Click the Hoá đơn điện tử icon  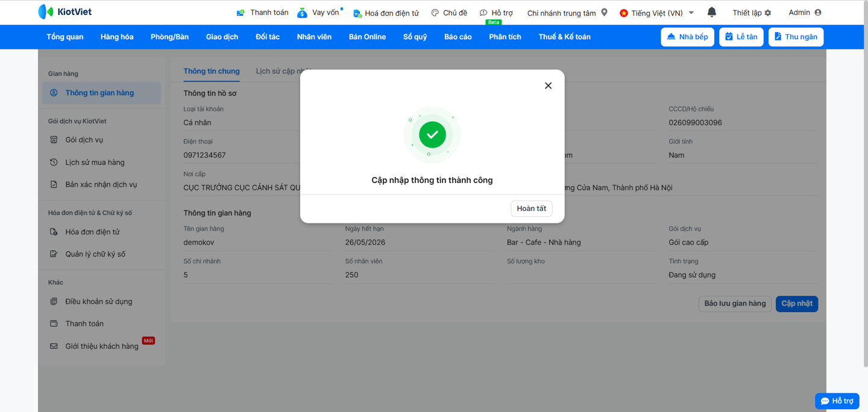click(357, 13)
